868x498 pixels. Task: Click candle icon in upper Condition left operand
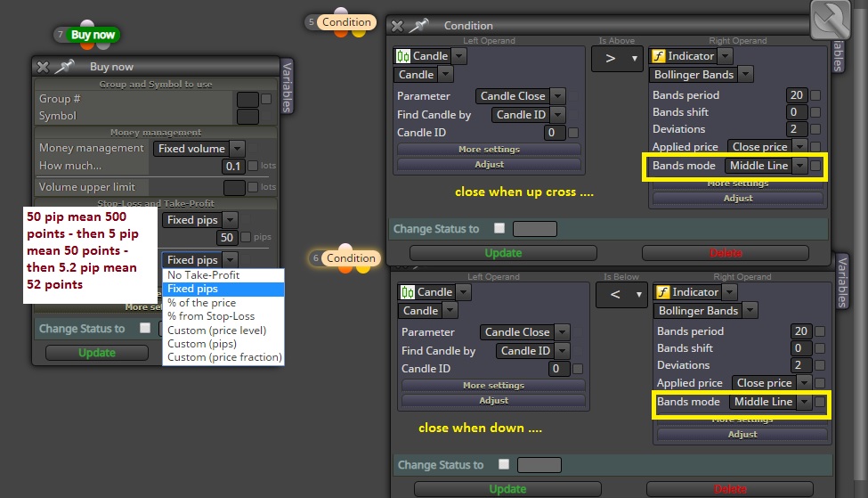point(403,56)
